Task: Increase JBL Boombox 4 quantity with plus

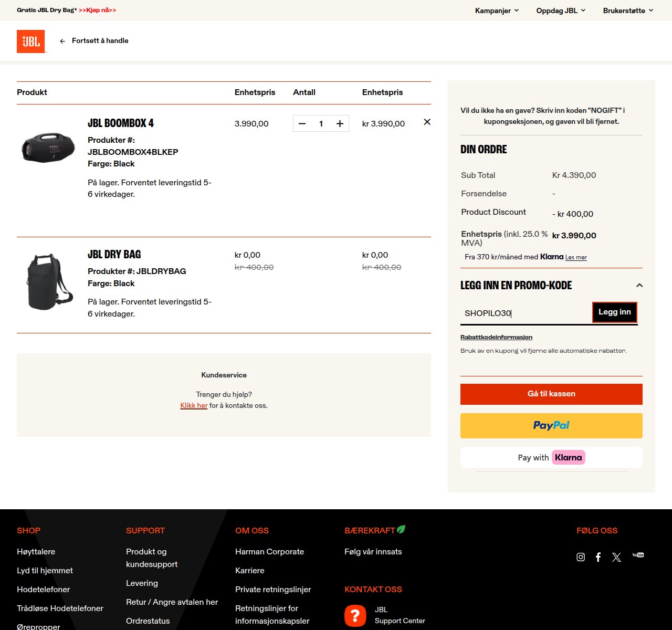Action: [x=340, y=123]
